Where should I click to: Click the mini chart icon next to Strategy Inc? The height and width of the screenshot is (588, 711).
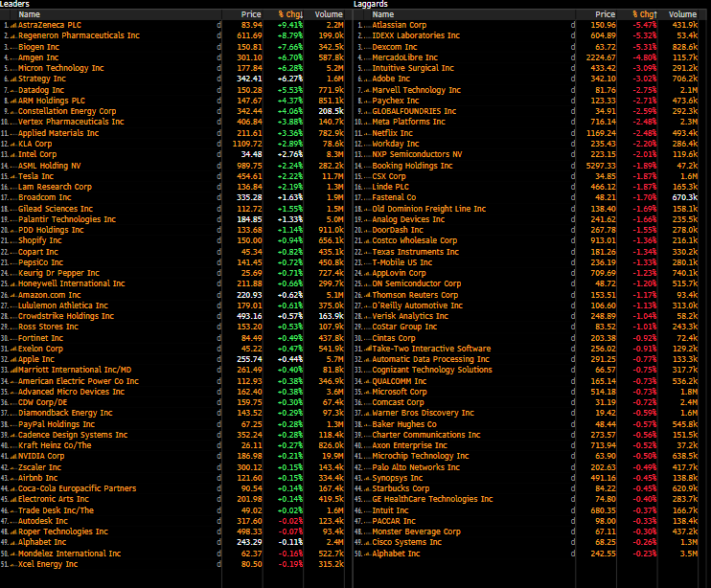14,79
